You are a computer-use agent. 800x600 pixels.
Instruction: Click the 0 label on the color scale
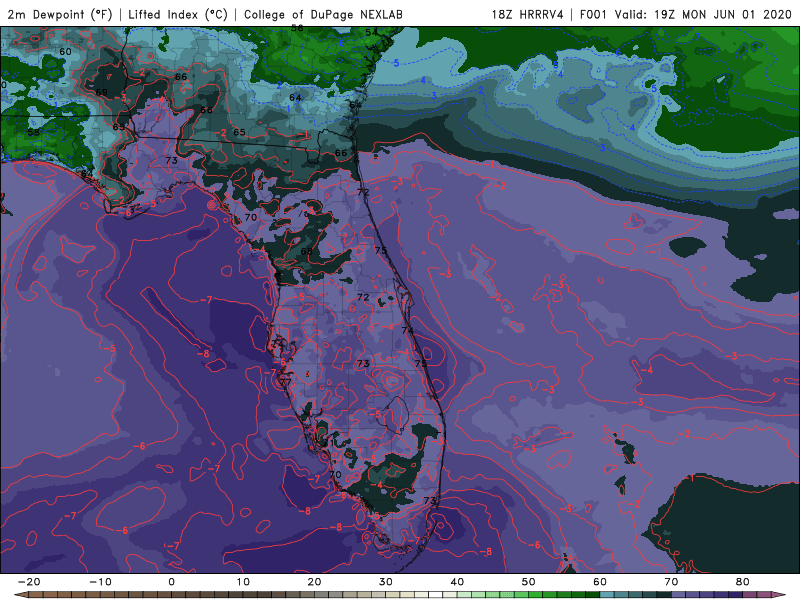(x=171, y=582)
